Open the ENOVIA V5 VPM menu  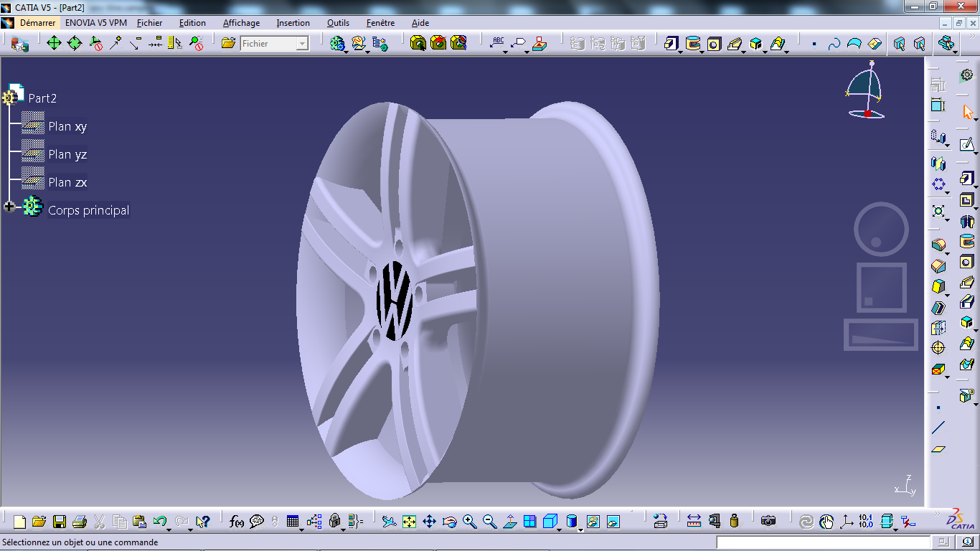(x=95, y=23)
